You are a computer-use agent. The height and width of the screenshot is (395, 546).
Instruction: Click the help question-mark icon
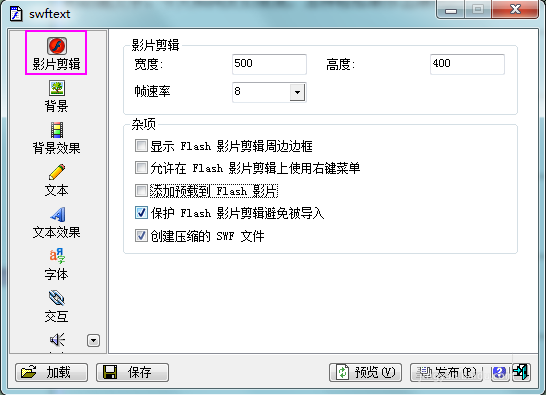499,372
